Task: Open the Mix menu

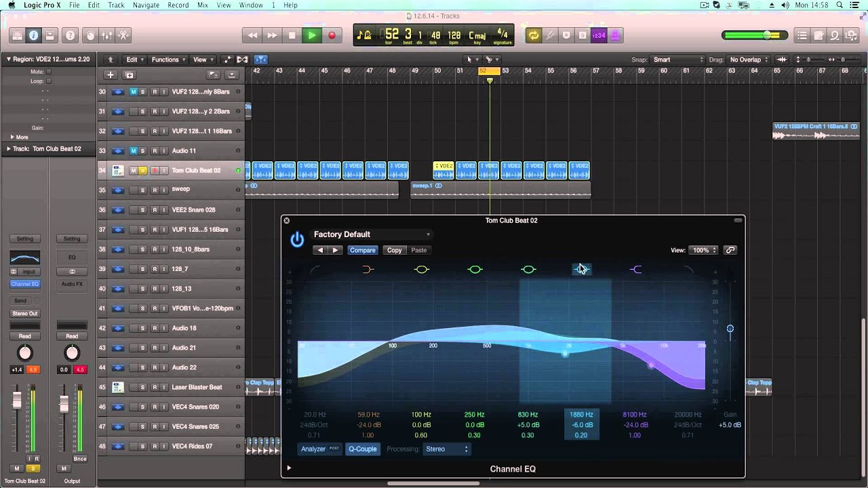Action: [203, 5]
